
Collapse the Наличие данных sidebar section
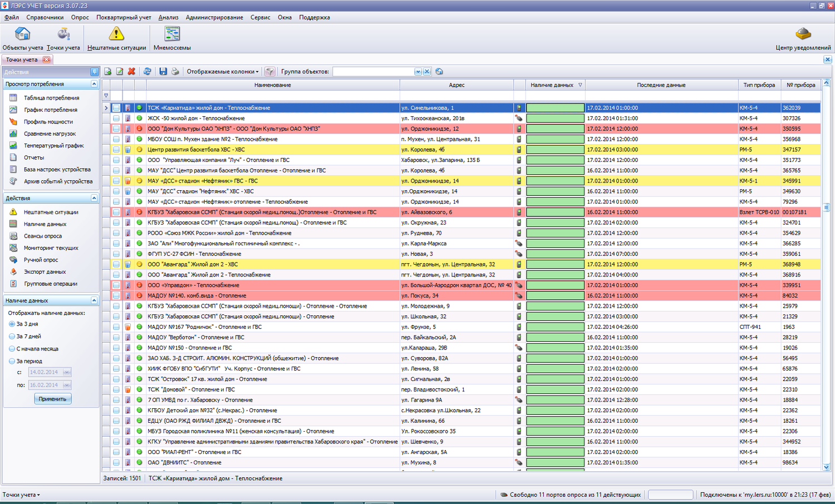point(94,300)
